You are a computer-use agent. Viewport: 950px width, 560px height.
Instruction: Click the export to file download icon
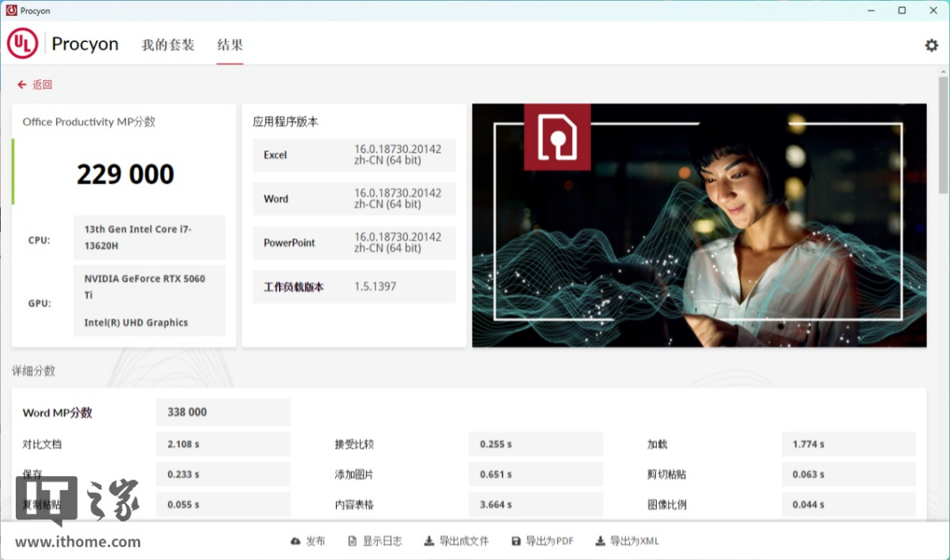pos(429,541)
